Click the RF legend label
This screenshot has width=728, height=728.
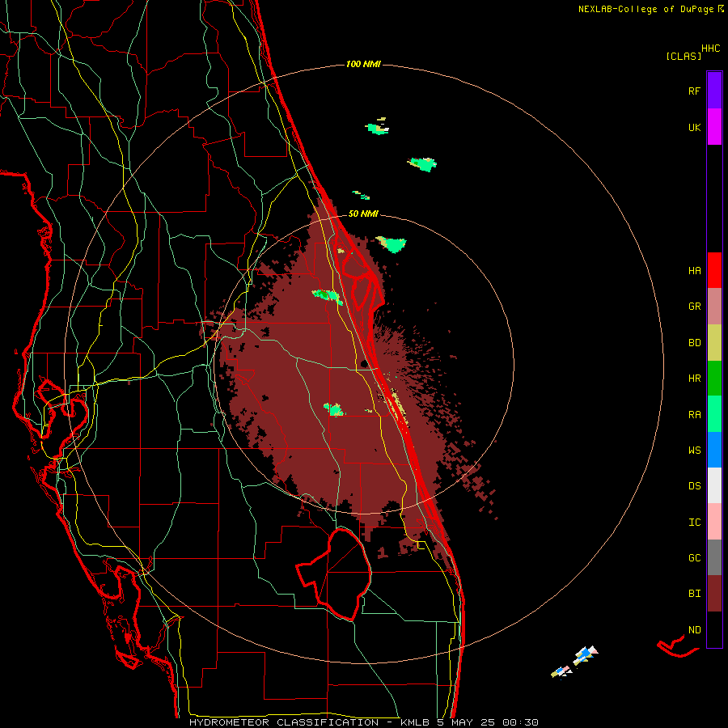pyautogui.click(x=694, y=91)
